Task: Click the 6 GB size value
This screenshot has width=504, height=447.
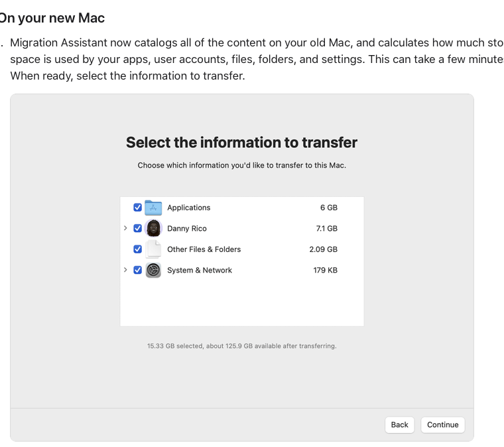Action: click(x=328, y=208)
